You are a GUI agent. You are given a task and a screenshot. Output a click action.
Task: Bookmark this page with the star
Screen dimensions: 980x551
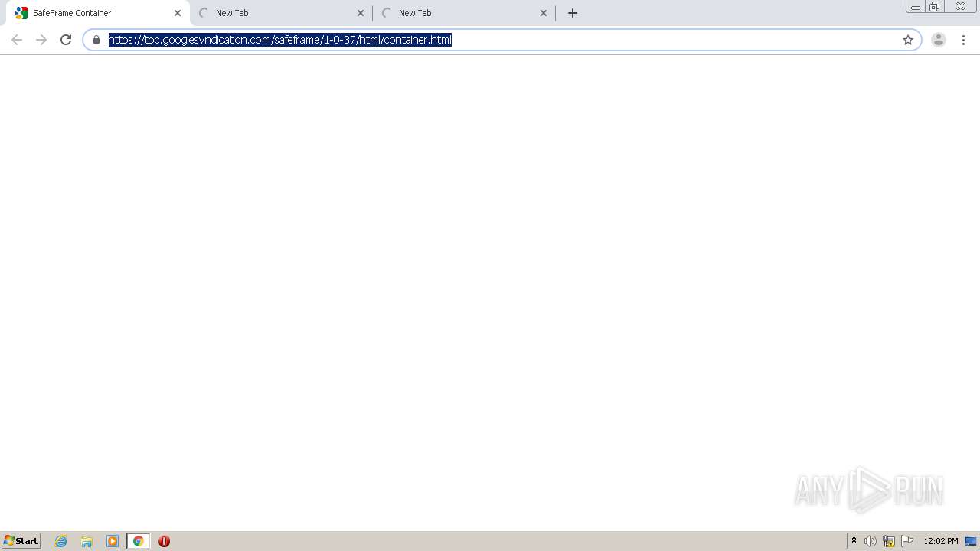coord(908,40)
